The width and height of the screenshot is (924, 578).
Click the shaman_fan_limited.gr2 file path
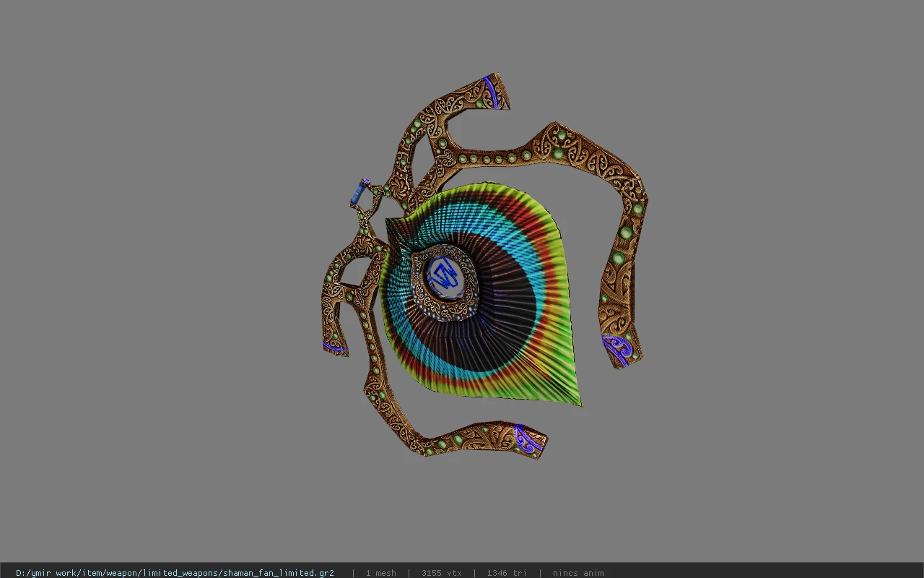click(x=175, y=573)
